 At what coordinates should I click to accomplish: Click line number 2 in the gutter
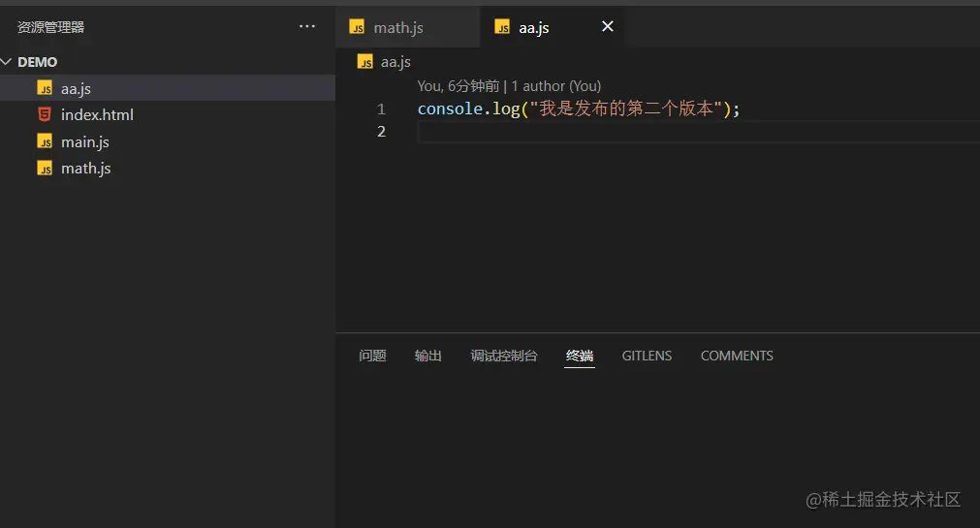pos(381,132)
